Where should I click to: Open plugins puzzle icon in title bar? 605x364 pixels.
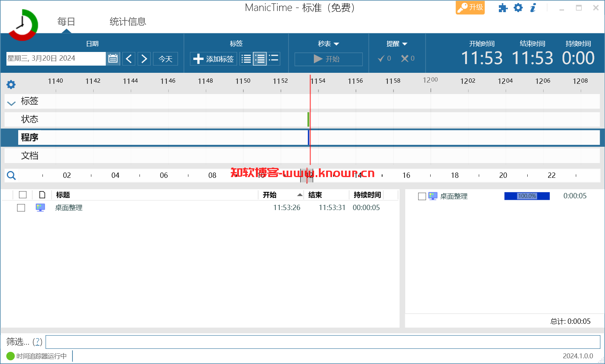click(x=503, y=8)
